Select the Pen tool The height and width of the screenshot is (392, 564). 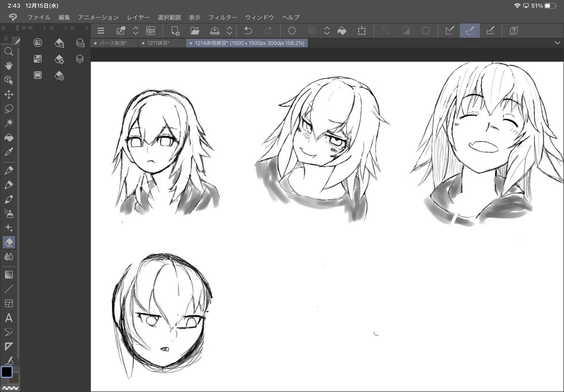(x=8, y=170)
